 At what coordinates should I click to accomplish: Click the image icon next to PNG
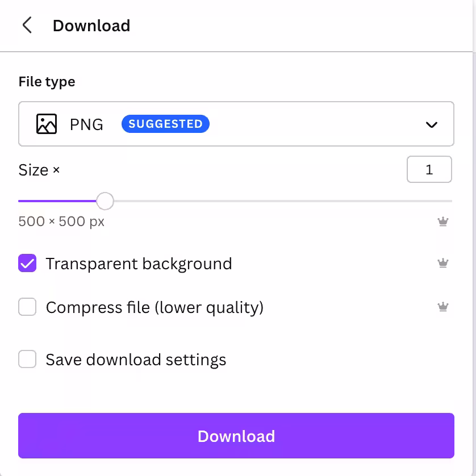point(47,124)
